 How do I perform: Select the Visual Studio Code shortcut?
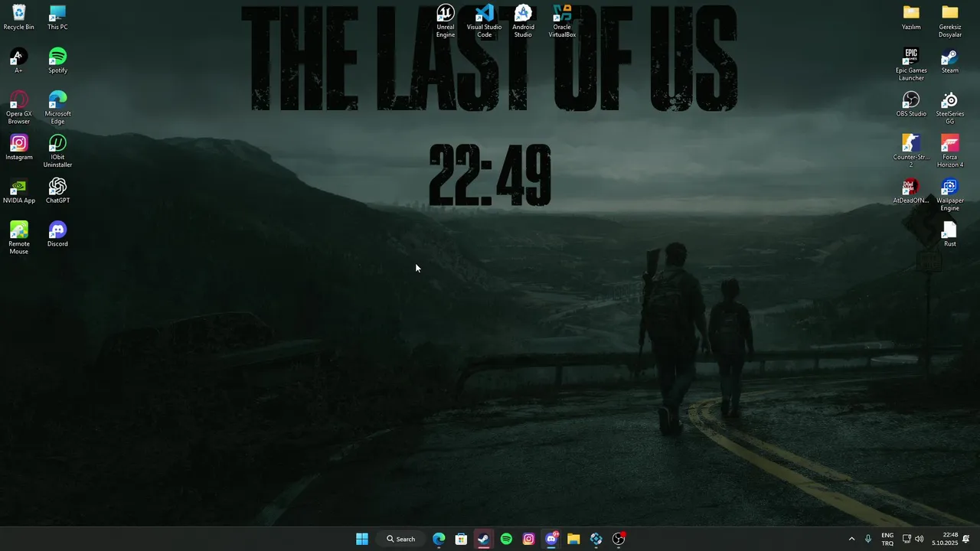(485, 21)
